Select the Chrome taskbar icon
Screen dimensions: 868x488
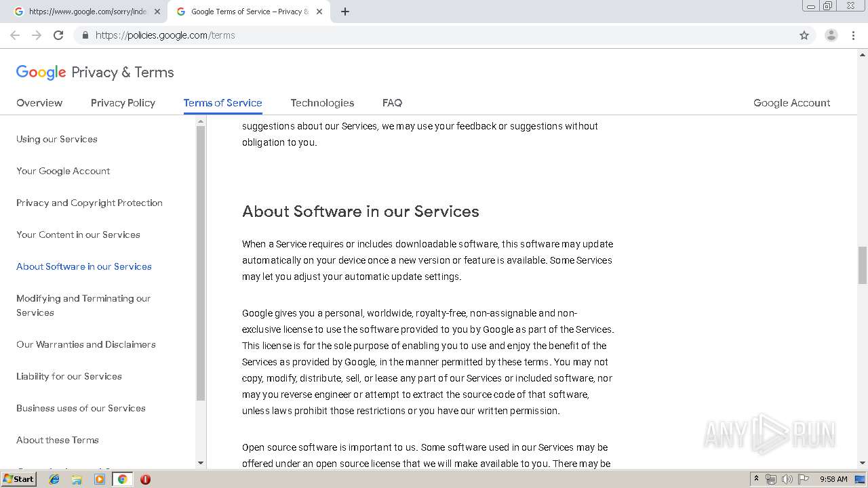click(122, 479)
